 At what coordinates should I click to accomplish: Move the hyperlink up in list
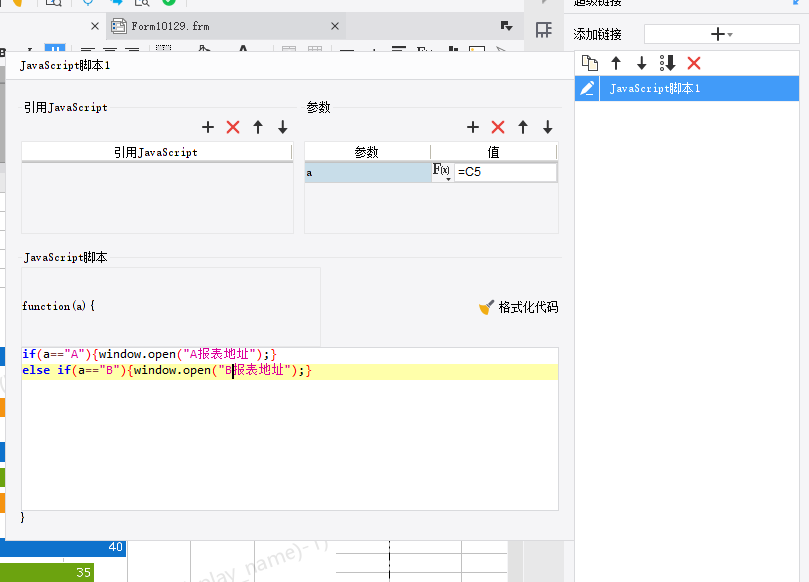coord(616,63)
